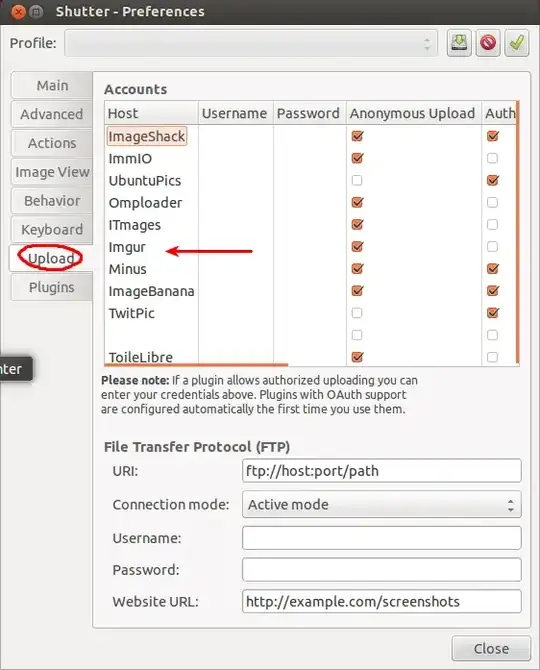Select the Omploader host row

click(145, 203)
